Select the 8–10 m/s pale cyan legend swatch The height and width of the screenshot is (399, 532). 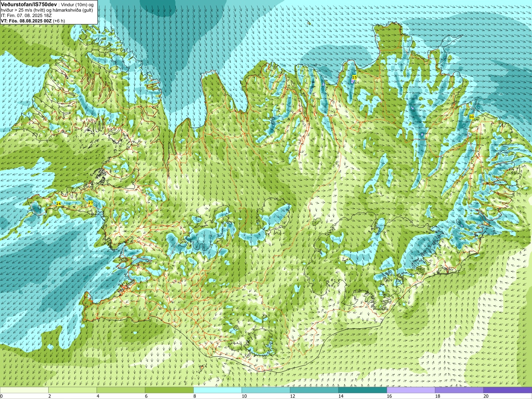[x=217, y=390]
